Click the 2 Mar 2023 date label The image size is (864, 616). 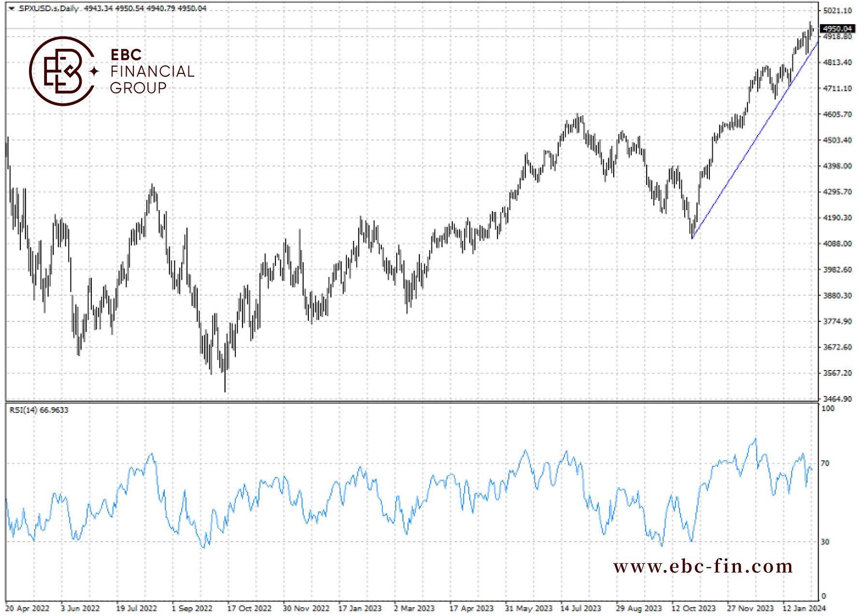coord(414,608)
